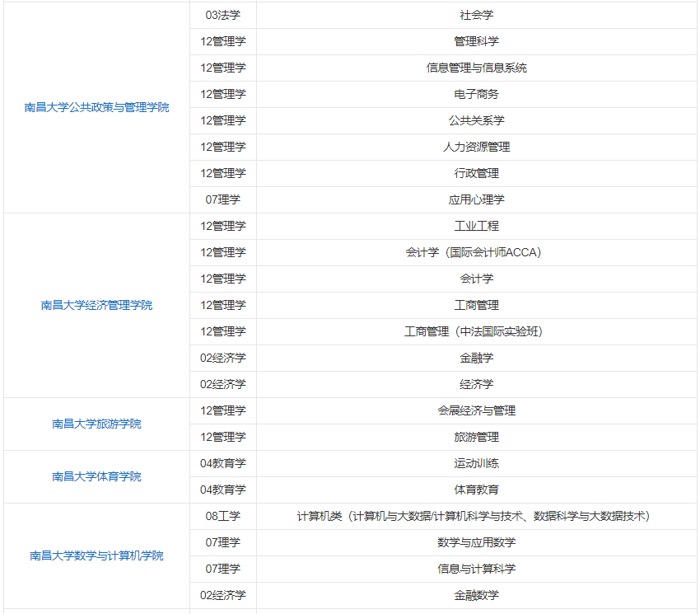
Task: Select the 数学与应用数学 major cell
Action: [x=476, y=542]
